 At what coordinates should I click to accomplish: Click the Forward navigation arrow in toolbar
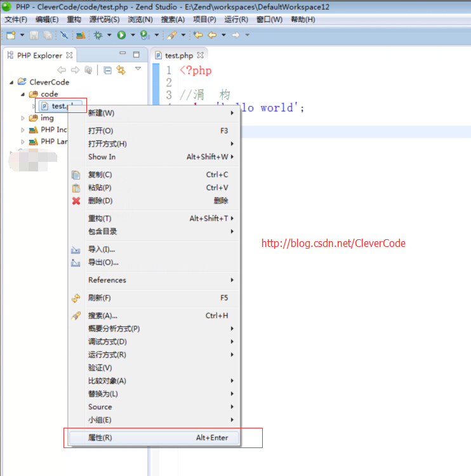click(x=235, y=35)
